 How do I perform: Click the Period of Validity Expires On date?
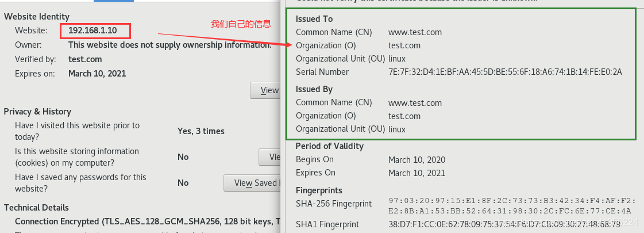417,173
